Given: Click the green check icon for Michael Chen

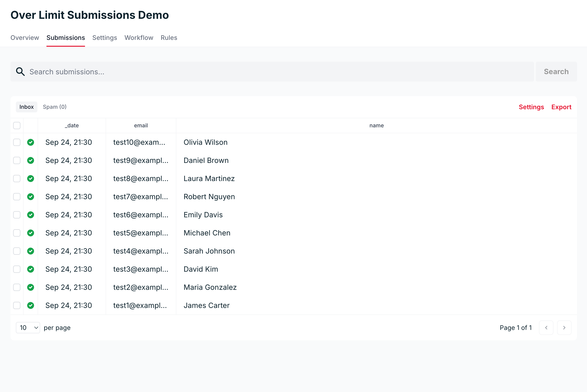Looking at the screenshot, I should (31, 233).
